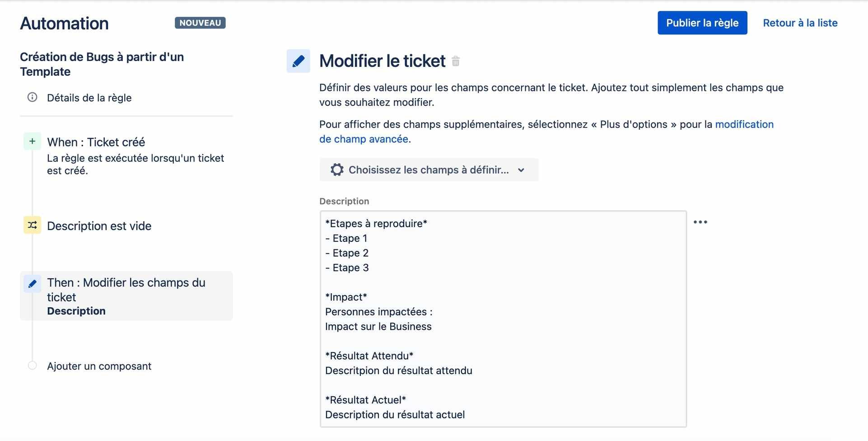This screenshot has width=868, height=441.
Task: Click Ajouter un composant
Action: [x=99, y=366]
